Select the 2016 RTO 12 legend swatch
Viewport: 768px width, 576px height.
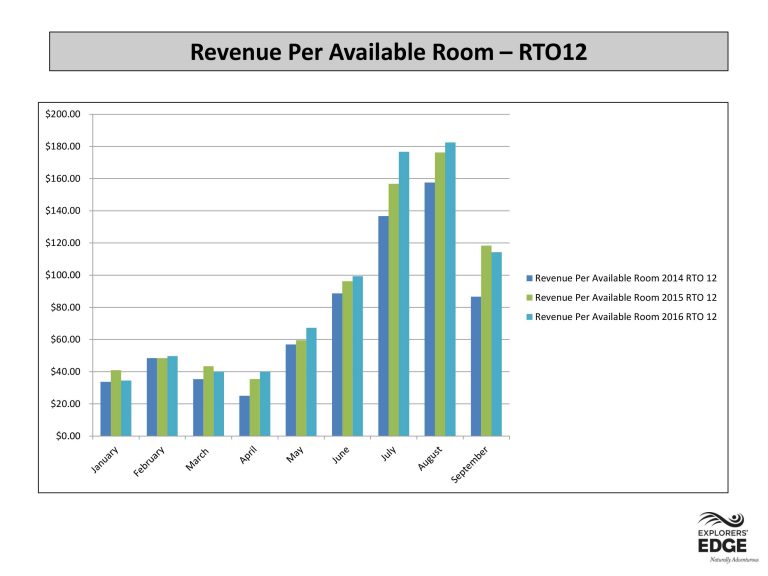coord(529,317)
